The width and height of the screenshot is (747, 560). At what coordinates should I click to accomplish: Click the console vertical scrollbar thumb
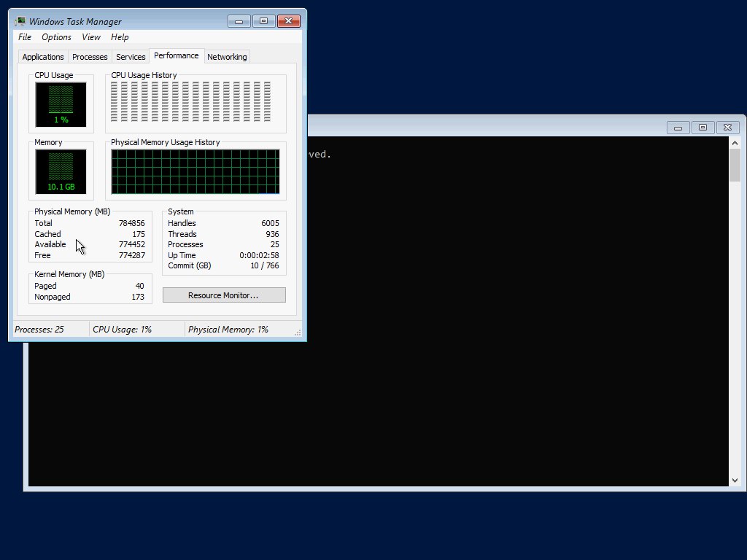click(735, 166)
